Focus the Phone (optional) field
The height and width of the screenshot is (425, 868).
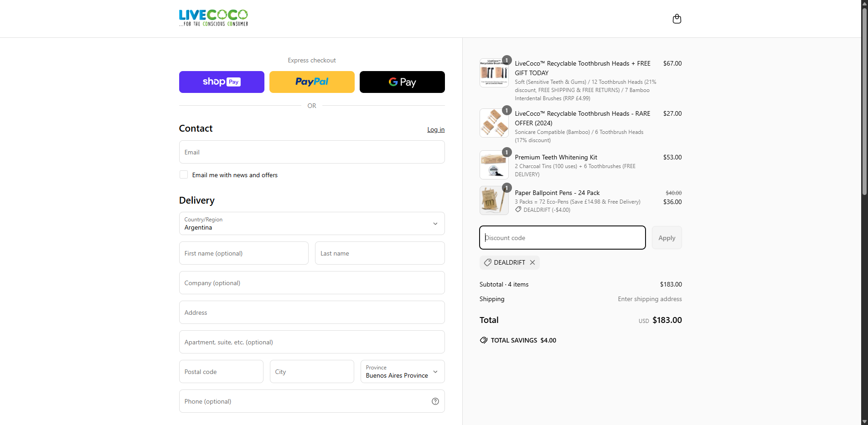pyautogui.click(x=312, y=401)
